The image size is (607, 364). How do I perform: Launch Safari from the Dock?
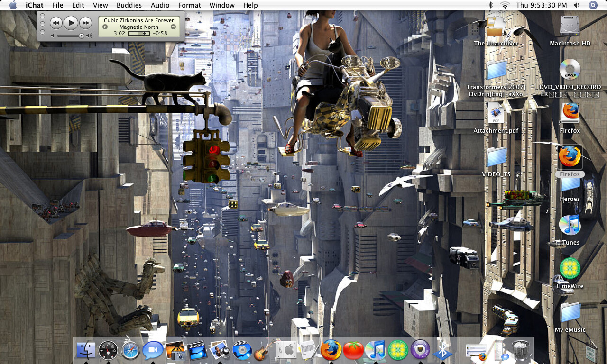[x=130, y=350]
